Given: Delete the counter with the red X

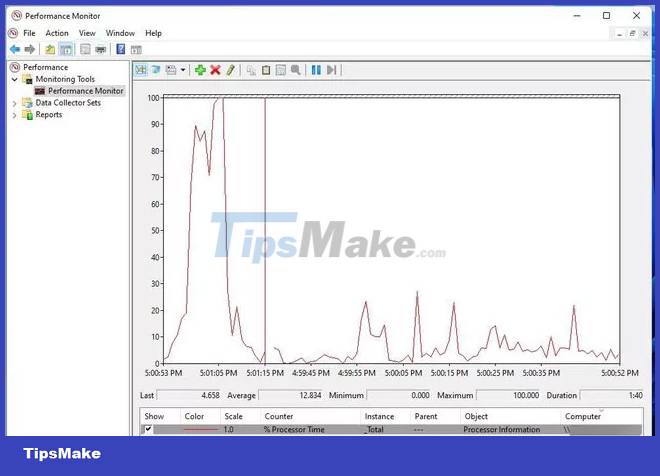Looking at the screenshot, I should click(215, 70).
